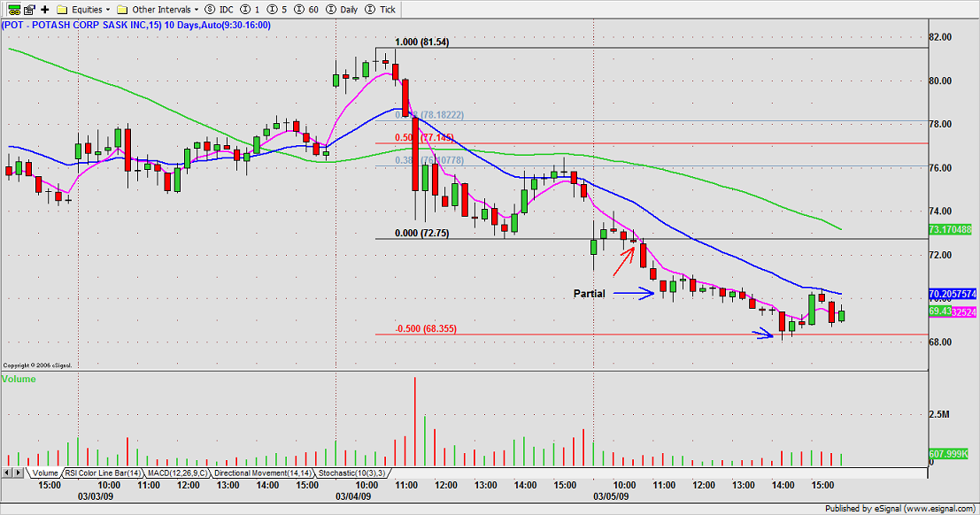Click the blue 70.2057574 price tag
The height and width of the screenshot is (515, 980).
coord(953,294)
